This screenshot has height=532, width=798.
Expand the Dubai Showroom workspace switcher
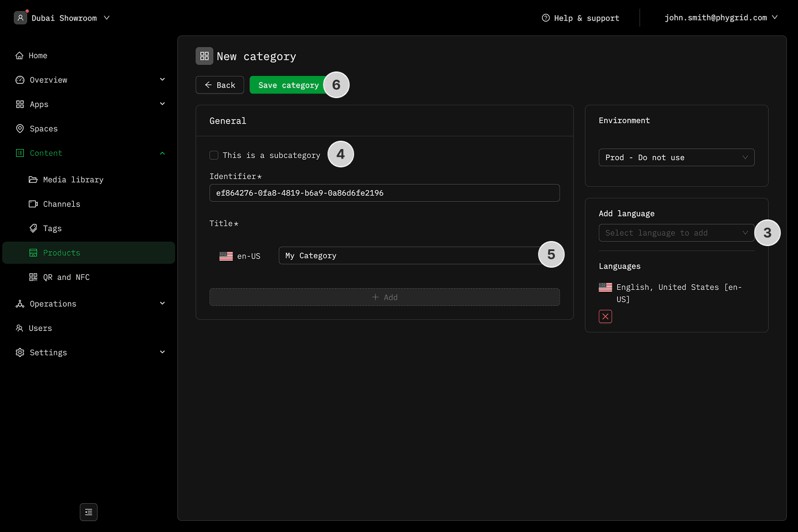pyautogui.click(x=64, y=18)
